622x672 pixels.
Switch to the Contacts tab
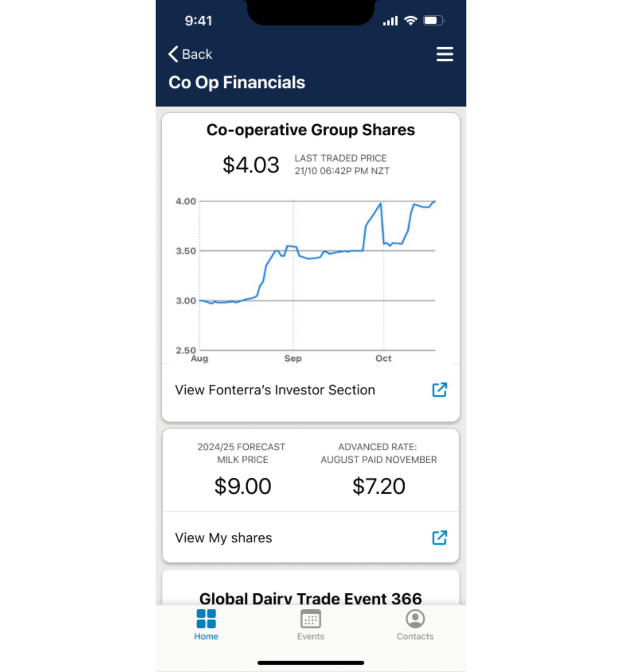click(415, 626)
